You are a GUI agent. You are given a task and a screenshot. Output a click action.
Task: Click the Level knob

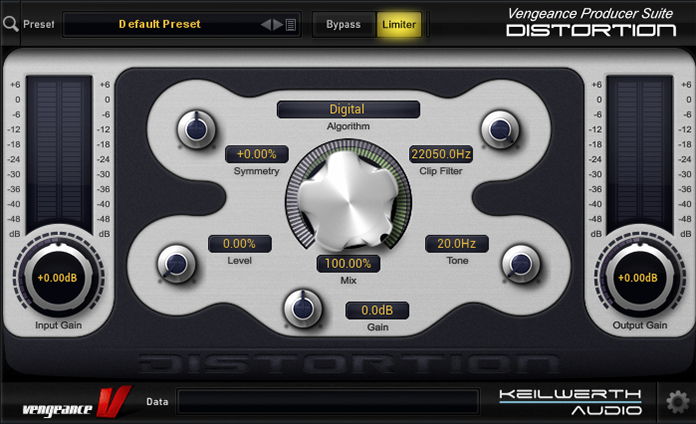tap(175, 264)
